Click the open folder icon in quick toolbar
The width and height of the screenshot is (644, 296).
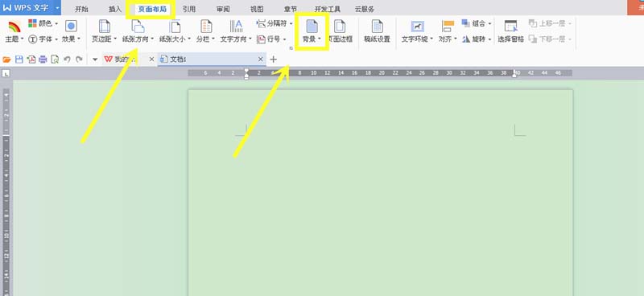[x=6, y=60]
